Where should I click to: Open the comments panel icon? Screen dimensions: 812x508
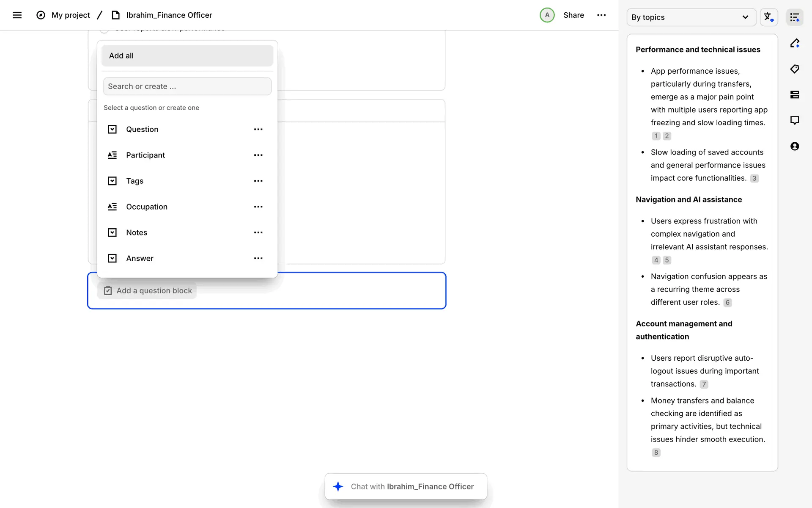click(795, 121)
